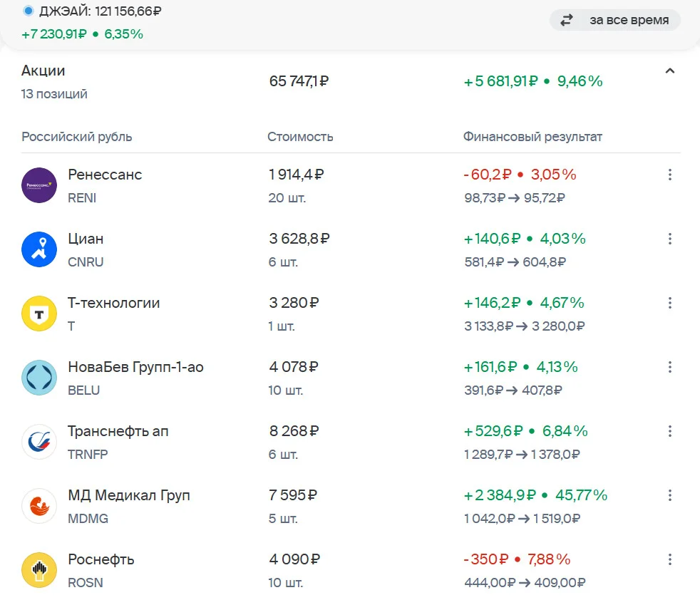The image size is (700, 600).
Task: Click the 65 747,1₽ stocks total value
Action: [299, 81]
